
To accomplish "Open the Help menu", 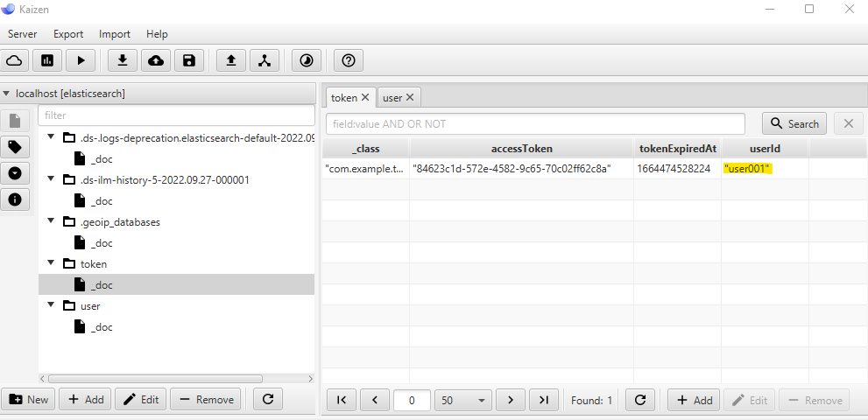I will pyautogui.click(x=157, y=34).
